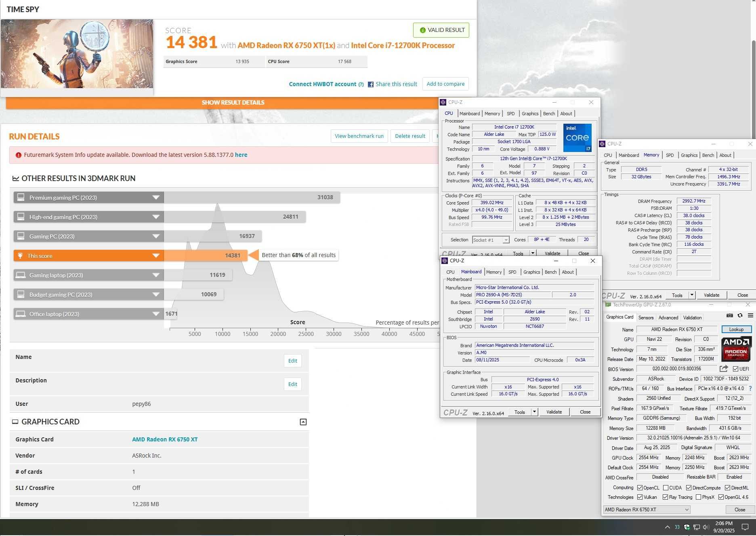The width and height of the screenshot is (756, 536).
Task: Click the Time Spy benchmark thumbnail image
Action: [x=77, y=54]
